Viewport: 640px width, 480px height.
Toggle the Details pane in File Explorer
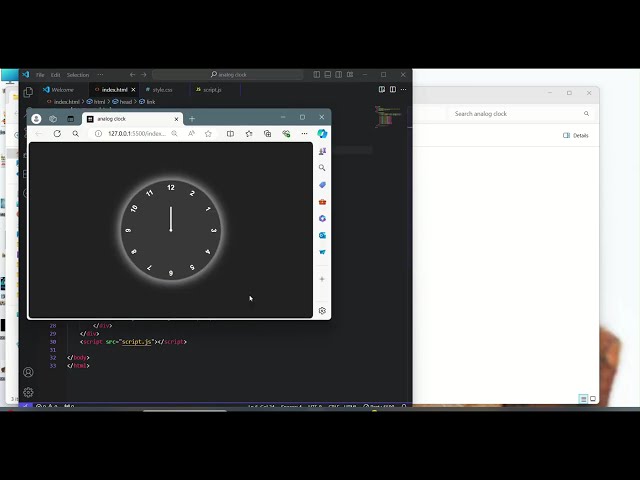(x=576, y=136)
